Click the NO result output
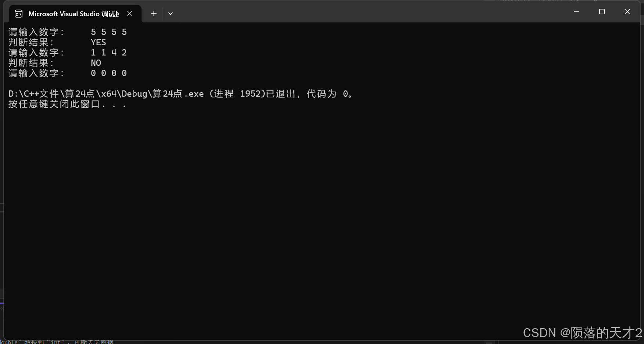 [96, 63]
